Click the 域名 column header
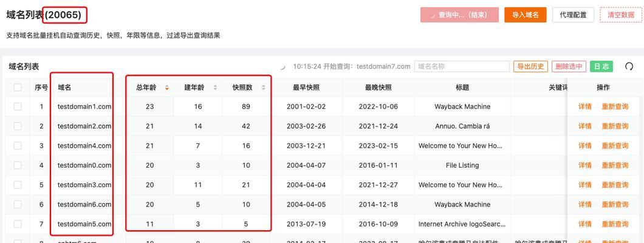644x243 pixels. pos(64,87)
